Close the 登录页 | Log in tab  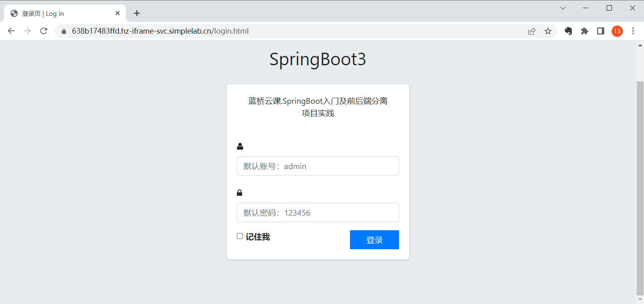(x=118, y=13)
